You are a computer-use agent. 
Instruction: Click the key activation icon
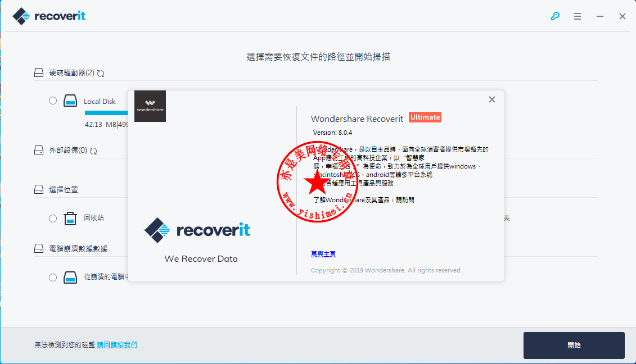555,16
